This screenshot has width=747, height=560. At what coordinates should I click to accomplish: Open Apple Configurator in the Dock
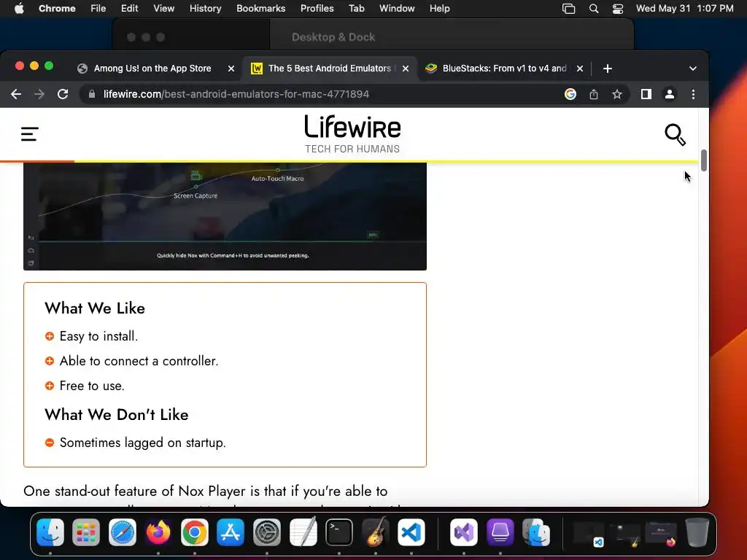[500, 532]
